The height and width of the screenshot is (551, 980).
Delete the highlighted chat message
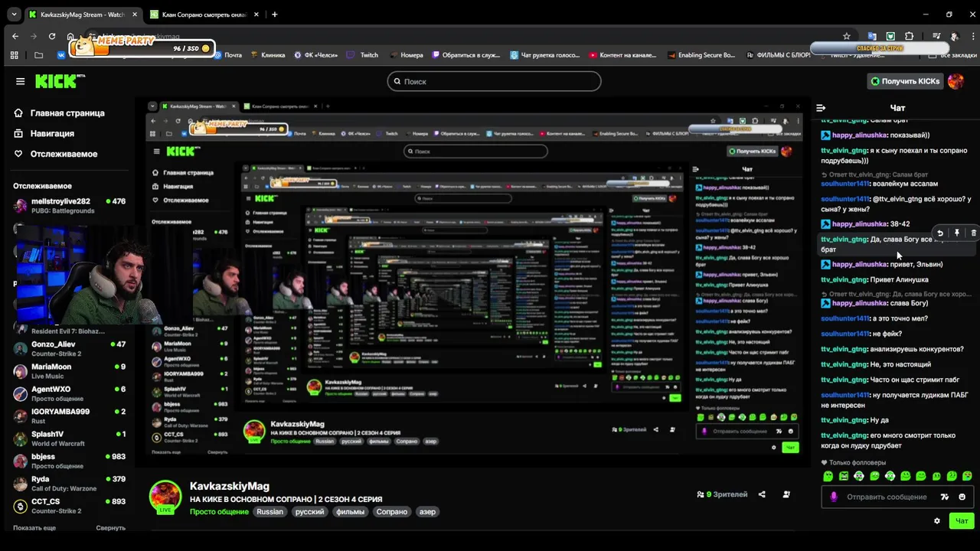click(x=973, y=233)
